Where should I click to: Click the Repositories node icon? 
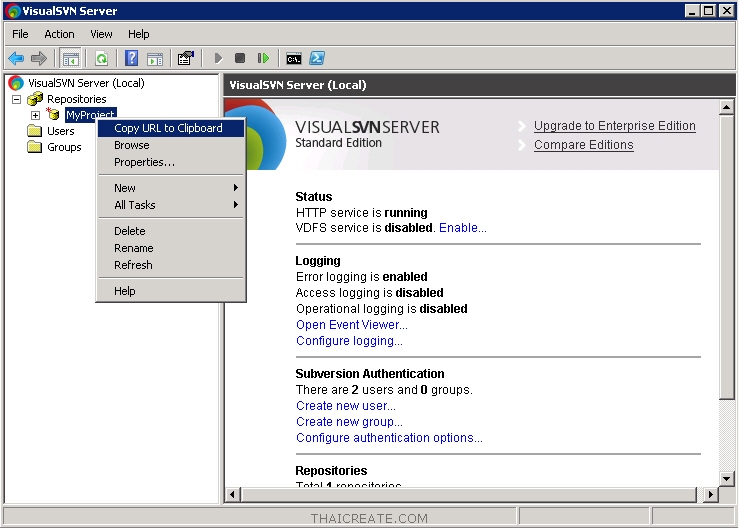coord(35,99)
